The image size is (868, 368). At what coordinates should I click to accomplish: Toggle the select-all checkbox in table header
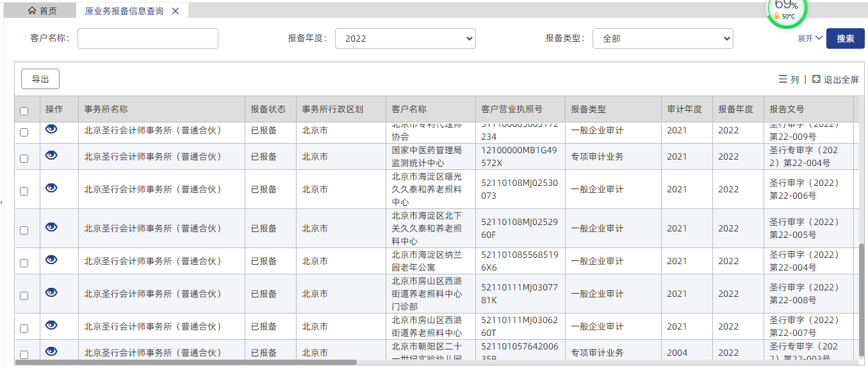pos(24,111)
